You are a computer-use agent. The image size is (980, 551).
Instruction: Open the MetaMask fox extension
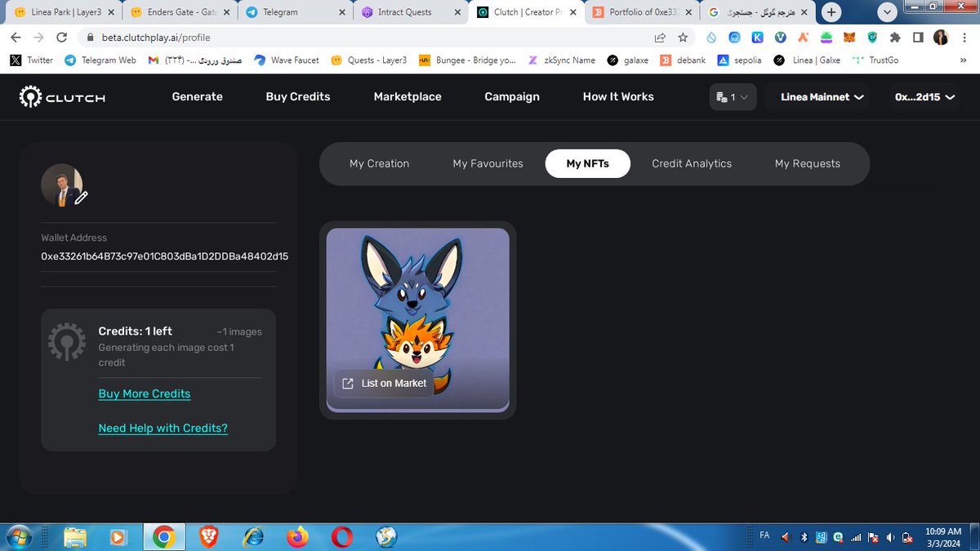pyautogui.click(x=850, y=38)
